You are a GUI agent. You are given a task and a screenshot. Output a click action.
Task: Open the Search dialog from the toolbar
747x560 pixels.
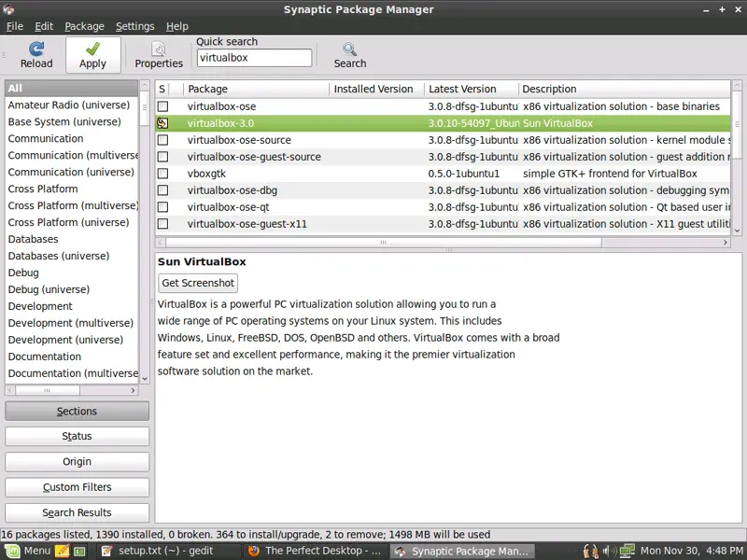(x=349, y=55)
